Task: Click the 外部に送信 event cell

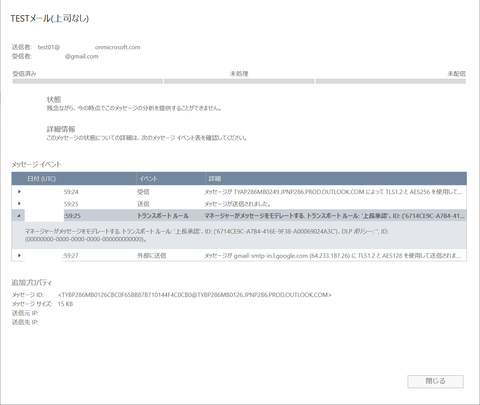Action: tap(151, 256)
